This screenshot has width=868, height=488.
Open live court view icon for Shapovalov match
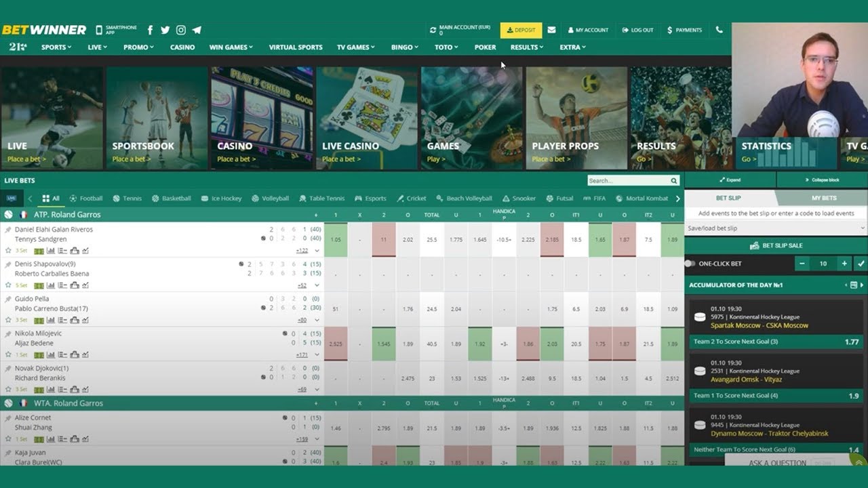click(x=39, y=285)
